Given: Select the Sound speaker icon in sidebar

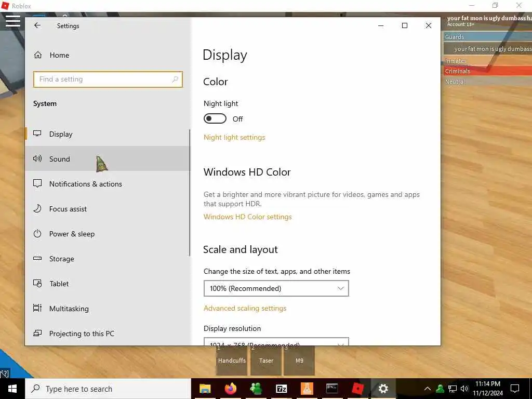Looking at the screenshot, I should point(37,158).
